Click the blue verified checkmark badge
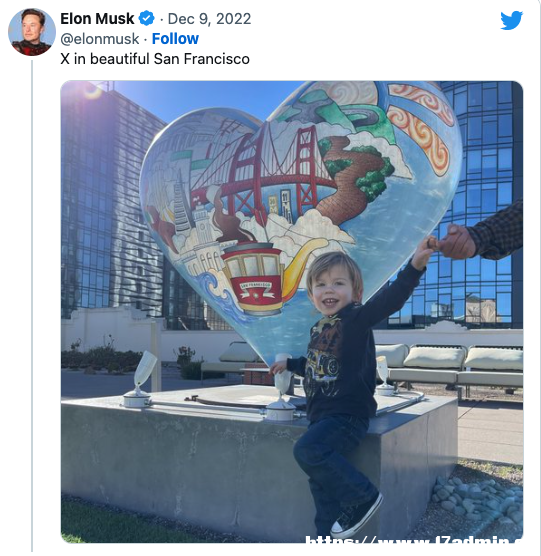 click(x=146, y=18)
